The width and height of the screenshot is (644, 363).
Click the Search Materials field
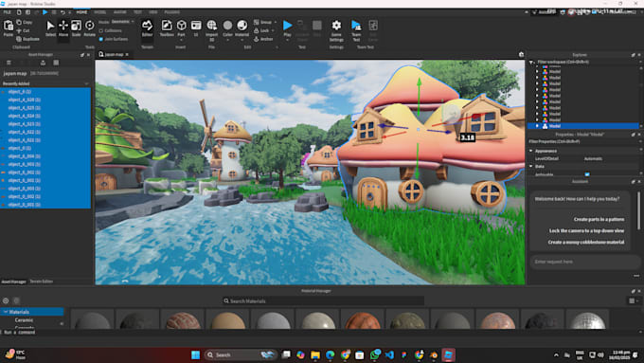pyautogui.click(x=323, y=301)
